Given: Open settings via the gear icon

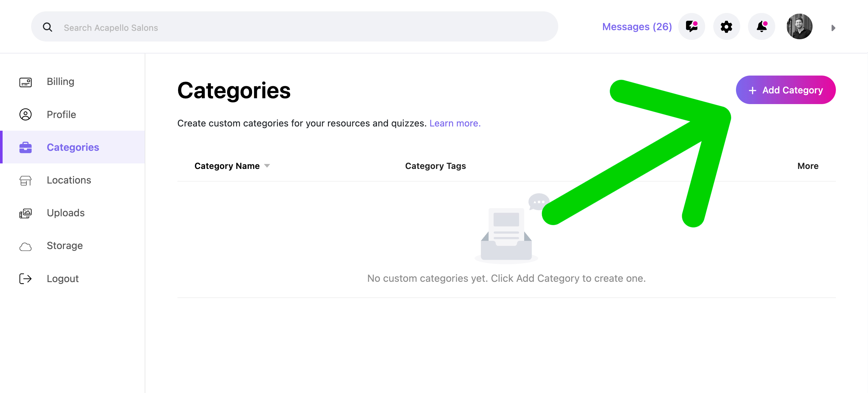Looking at the screenshot, I should (726, 27).
